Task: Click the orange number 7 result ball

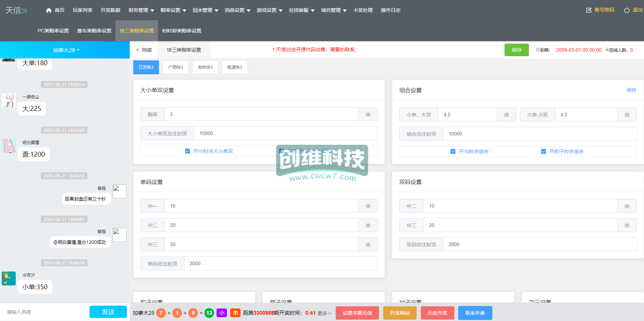Action: click(x=161, y=313)
